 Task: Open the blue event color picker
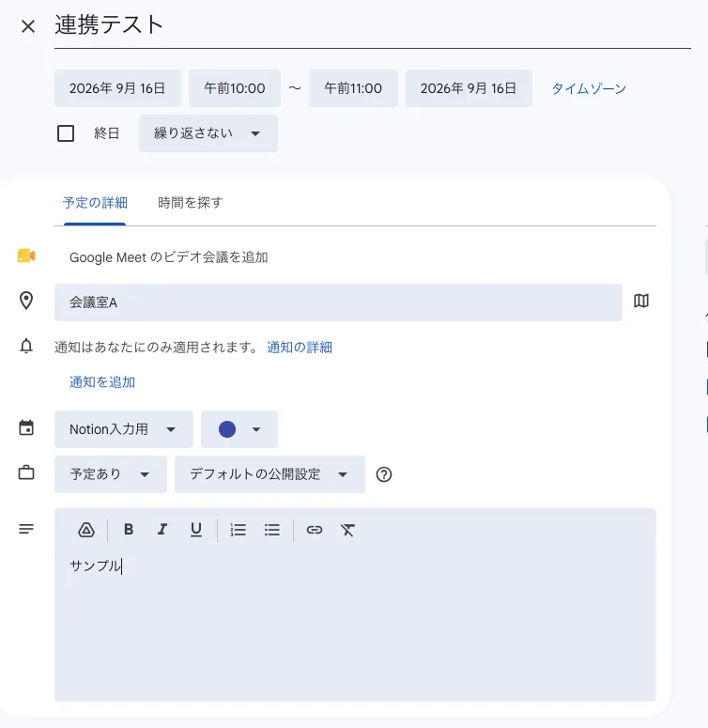click(x=239, y=429)
